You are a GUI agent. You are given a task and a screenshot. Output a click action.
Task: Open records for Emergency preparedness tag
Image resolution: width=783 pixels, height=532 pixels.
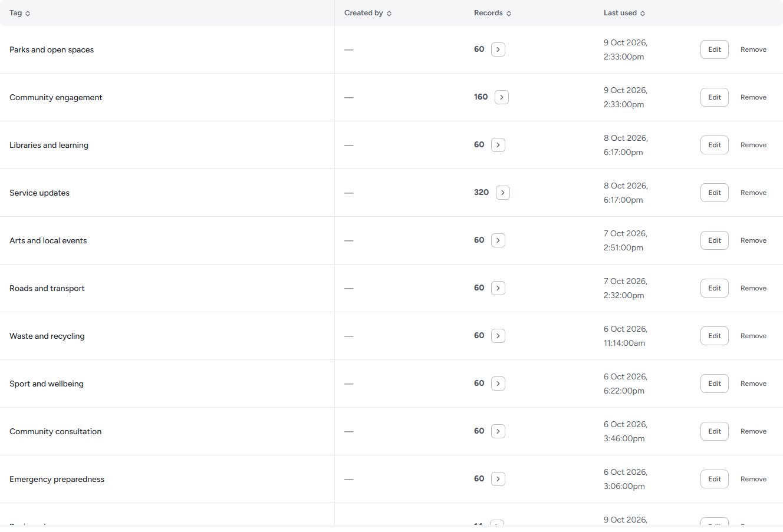[498, 479]
